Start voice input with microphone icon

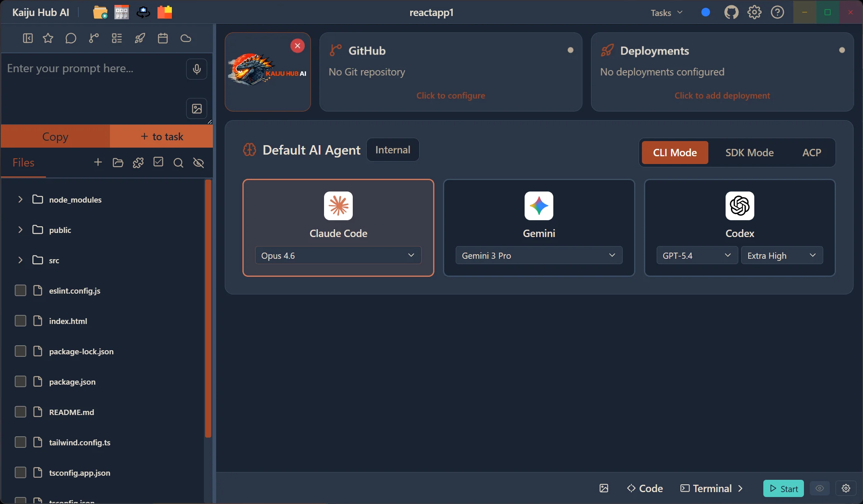197,69
